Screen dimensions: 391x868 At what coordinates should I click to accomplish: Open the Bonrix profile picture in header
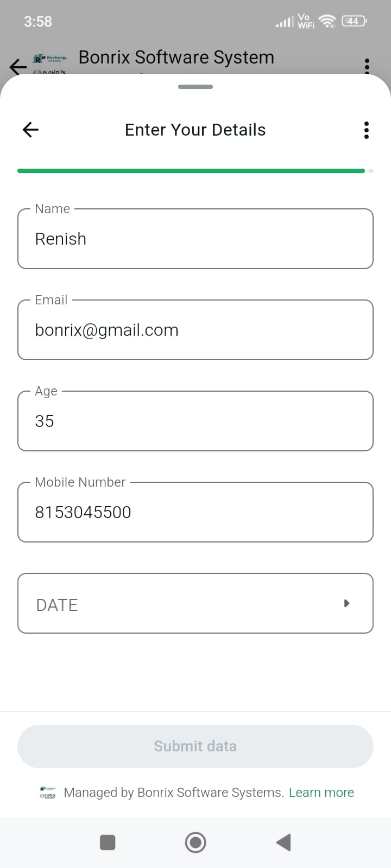coord(50,64)
